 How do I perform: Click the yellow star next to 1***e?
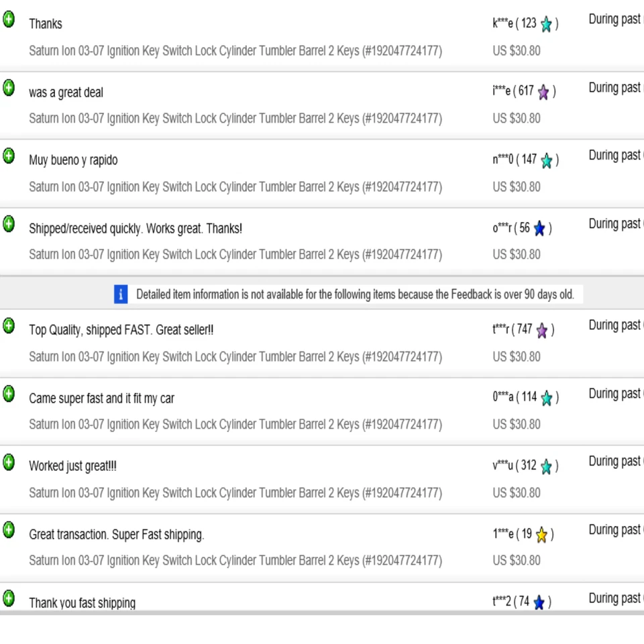click(541, 535)
